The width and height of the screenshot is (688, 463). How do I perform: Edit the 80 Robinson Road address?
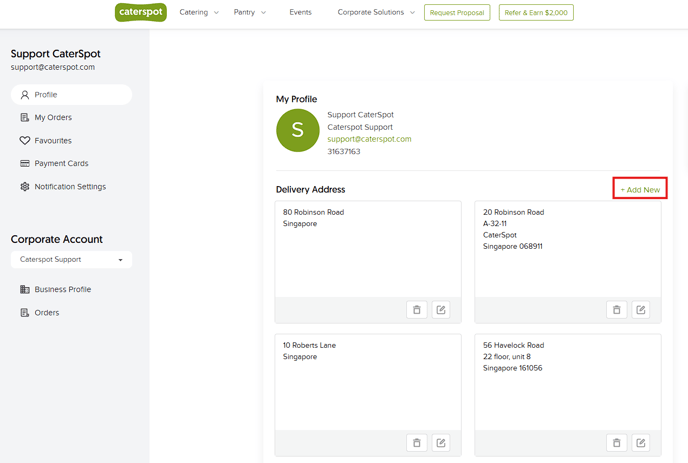(441, 310)
